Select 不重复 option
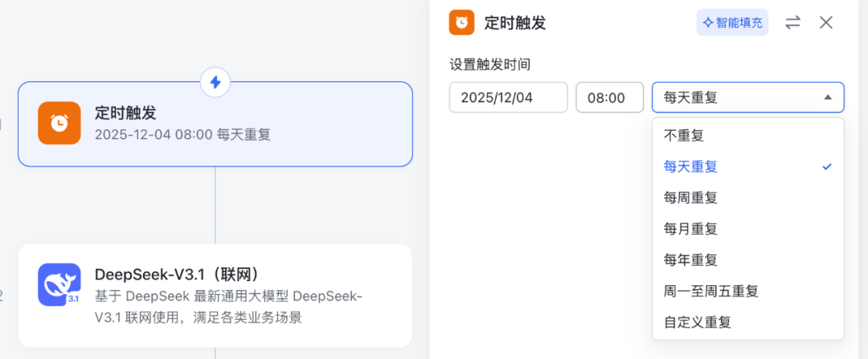868x359 pixels. 685,135
